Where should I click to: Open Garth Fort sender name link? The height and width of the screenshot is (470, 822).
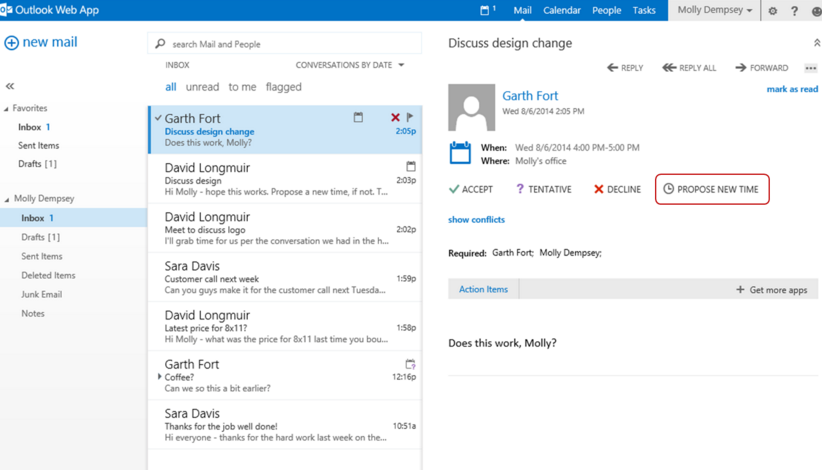pos(530,96)
